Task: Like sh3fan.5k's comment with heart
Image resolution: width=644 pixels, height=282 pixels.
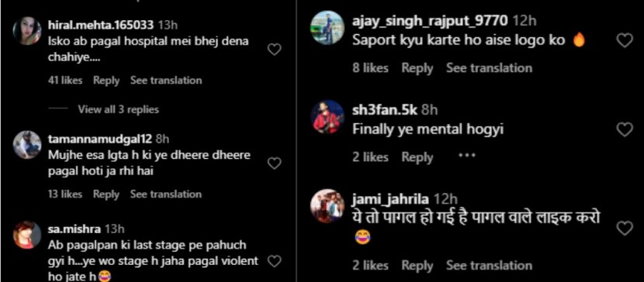Action: coord(625,129)
